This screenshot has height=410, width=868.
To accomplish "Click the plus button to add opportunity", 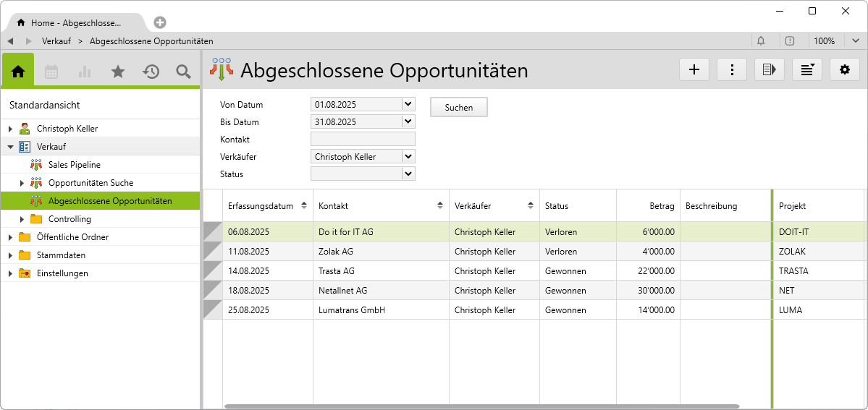I will click(x=694, y=69).
